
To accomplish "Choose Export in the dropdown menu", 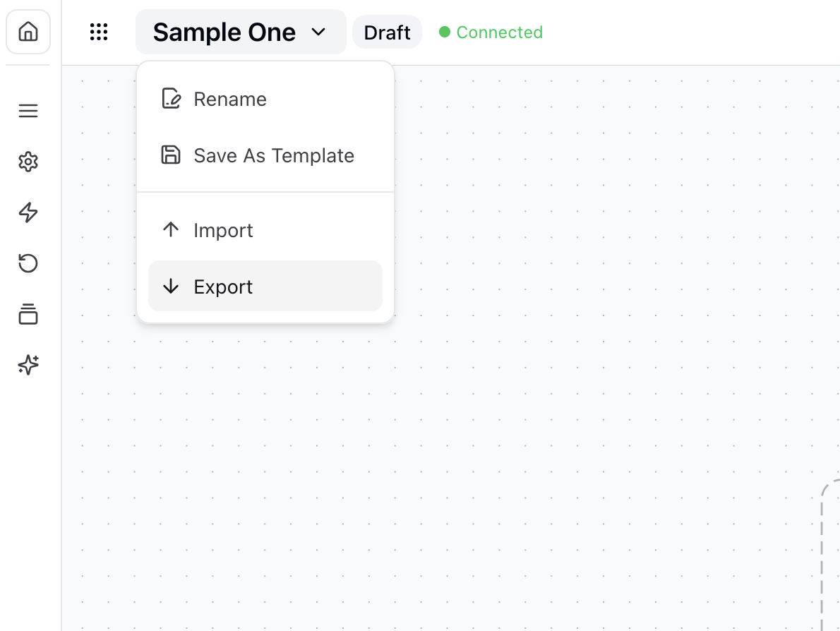I will [223, 287].
